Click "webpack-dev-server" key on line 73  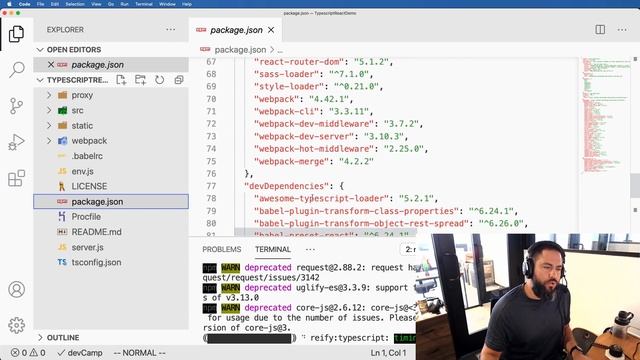coord(304,136)
